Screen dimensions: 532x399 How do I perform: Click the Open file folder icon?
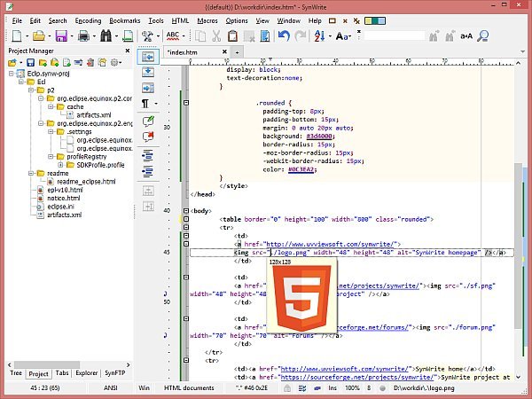tap(39, 35)
